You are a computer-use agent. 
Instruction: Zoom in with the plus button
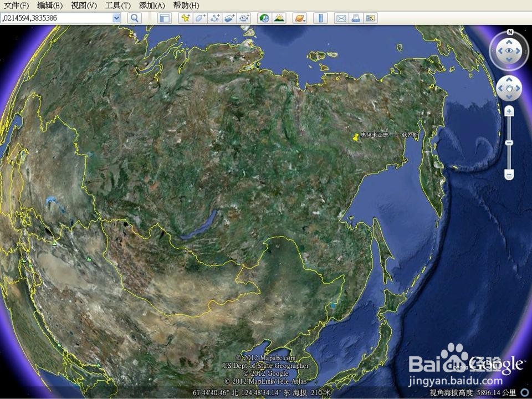pos(509,111)
